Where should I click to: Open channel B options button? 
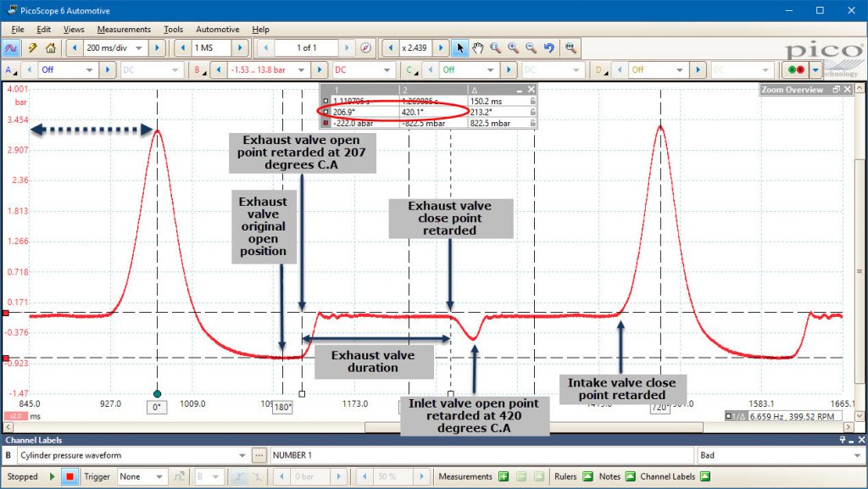199,69
